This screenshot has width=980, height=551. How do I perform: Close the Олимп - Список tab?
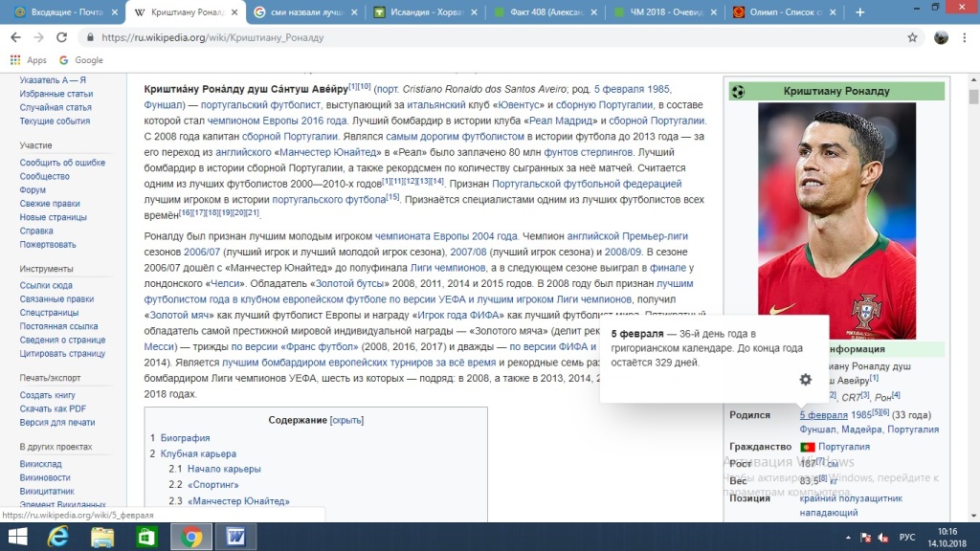(833, 11)
